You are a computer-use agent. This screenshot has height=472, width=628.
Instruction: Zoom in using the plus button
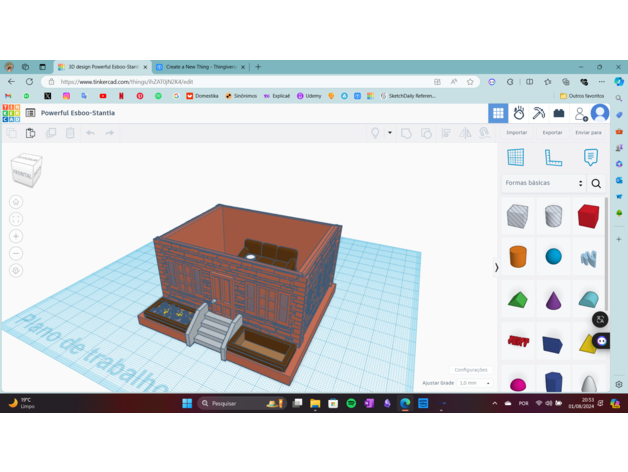click(x=16, y=237)
